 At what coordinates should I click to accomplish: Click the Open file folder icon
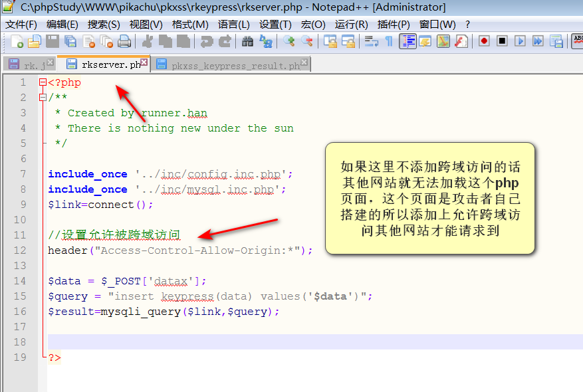34,41
